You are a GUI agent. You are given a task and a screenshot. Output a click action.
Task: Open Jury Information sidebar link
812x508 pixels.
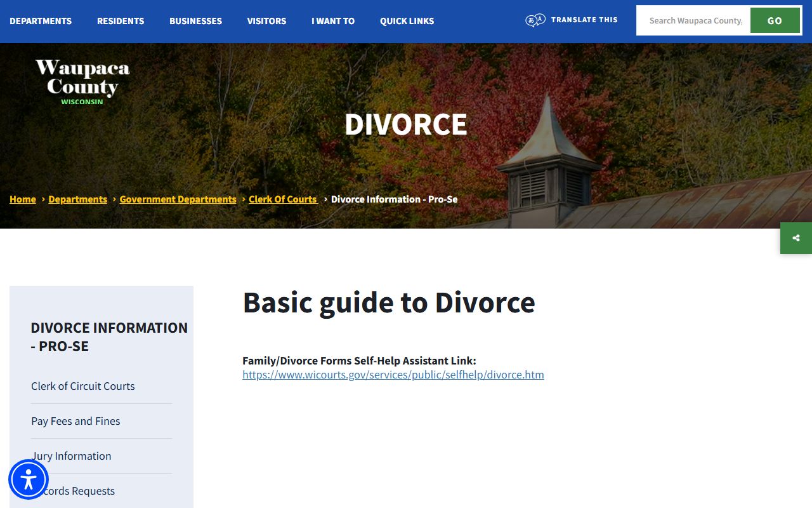click(x=71, y=456)
